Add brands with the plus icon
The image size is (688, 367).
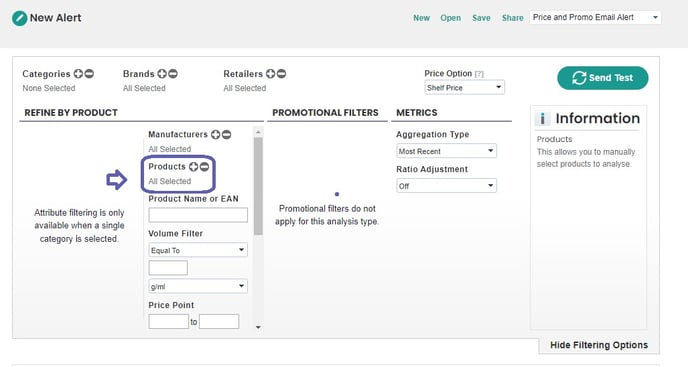[162, 74]
